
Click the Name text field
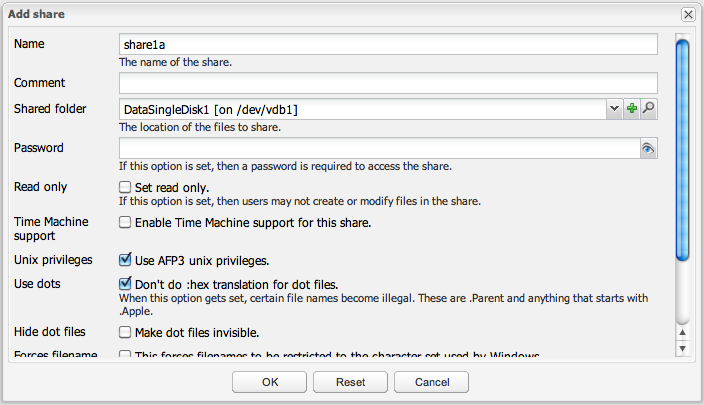[x=387, y=44]
